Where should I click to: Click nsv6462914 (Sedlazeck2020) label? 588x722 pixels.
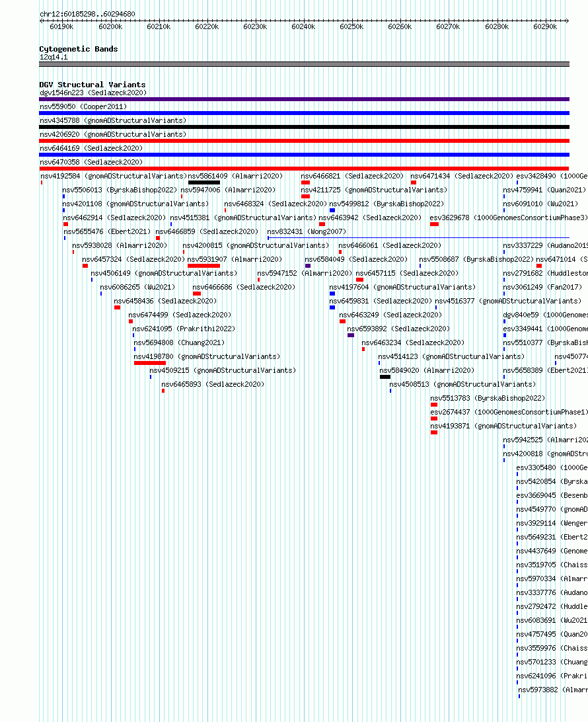[114, 218]
